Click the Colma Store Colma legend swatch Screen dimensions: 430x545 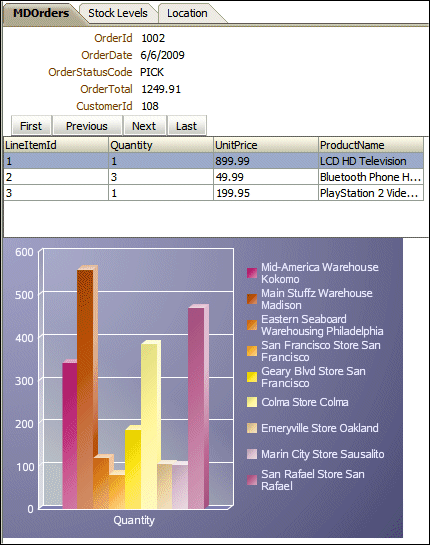252,402
